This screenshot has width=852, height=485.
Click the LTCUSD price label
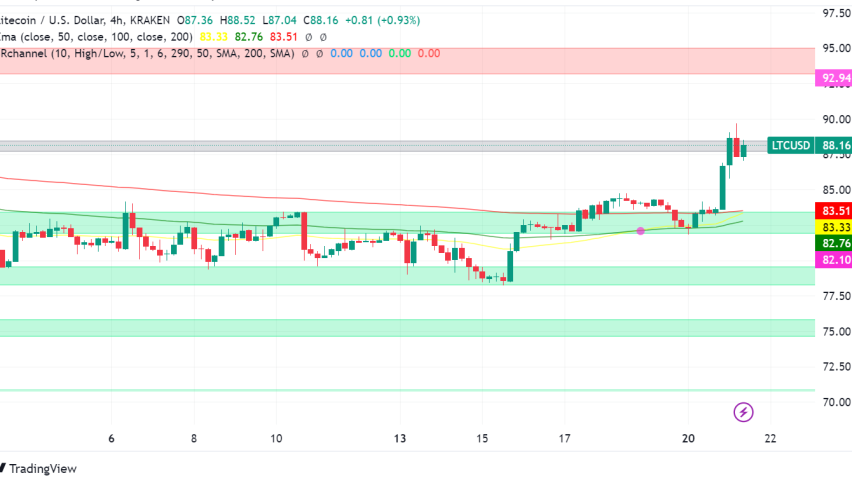point(791,146)
